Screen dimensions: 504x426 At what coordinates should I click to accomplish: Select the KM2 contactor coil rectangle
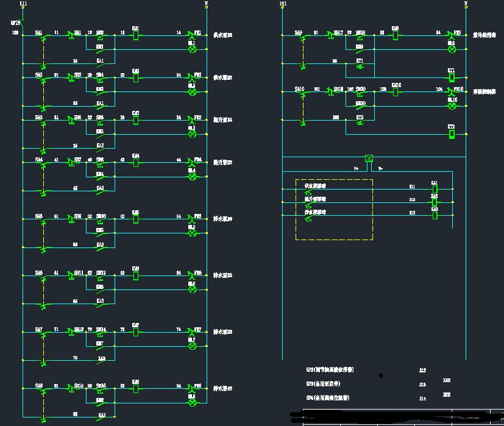136,77
